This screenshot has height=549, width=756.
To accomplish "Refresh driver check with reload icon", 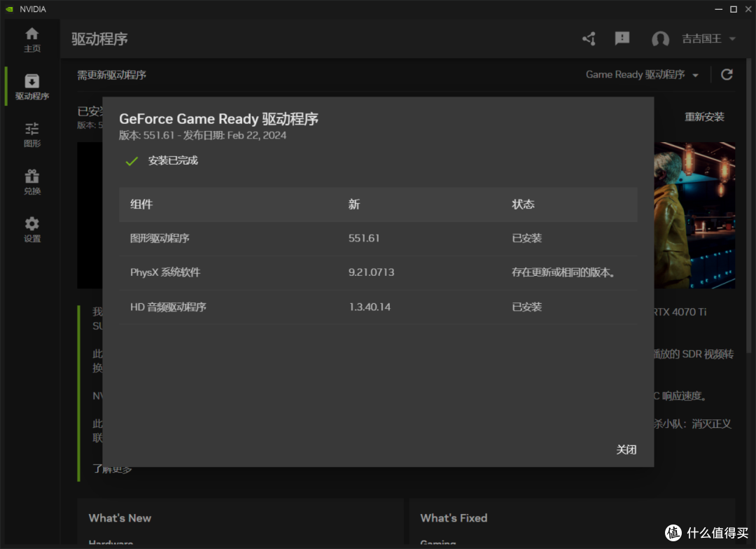I will [727, 74].
